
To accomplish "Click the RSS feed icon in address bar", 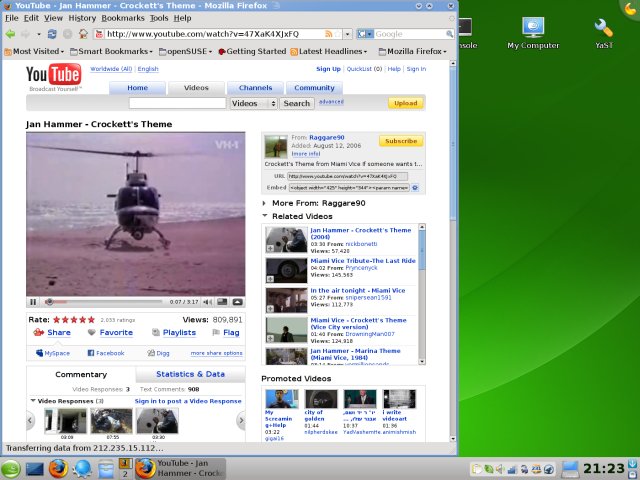I will click(331, 34).
